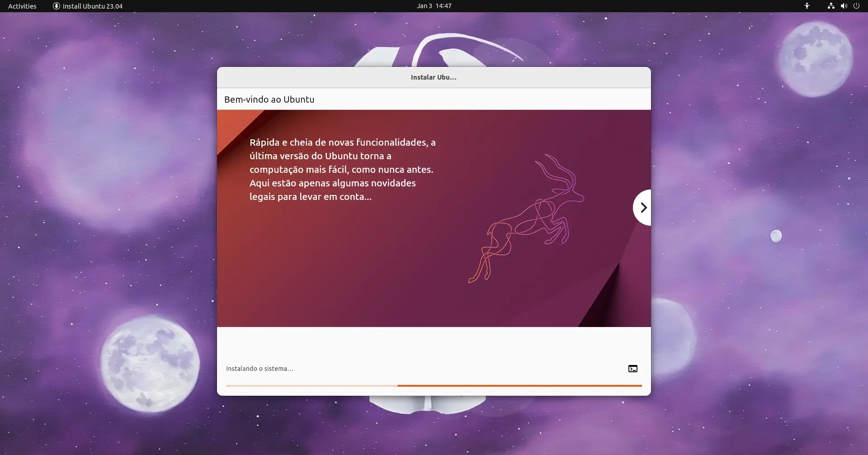The image size is (868, 455).
Task: Open the Activities overview
Action: click(x=22, y=6)
